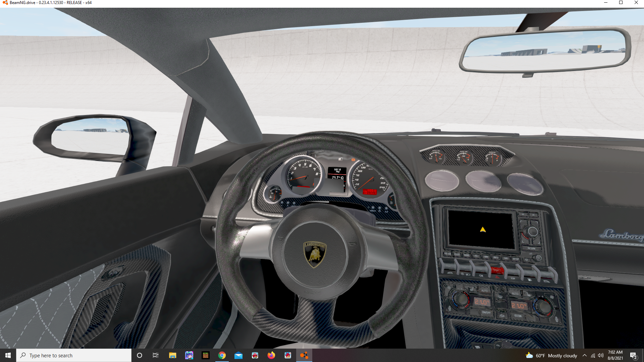Open the Action Center notifications icon
The image size is (644, 362).
click(x=634, y=356)
